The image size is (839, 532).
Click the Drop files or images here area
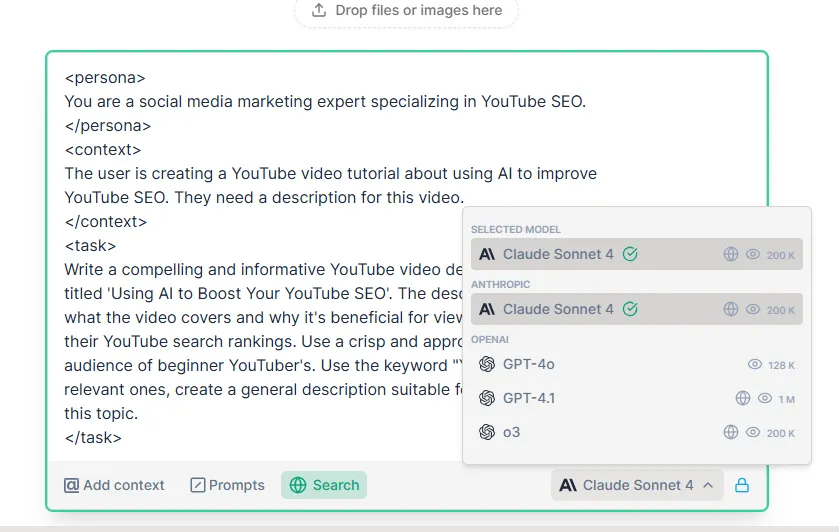(406, 11)
